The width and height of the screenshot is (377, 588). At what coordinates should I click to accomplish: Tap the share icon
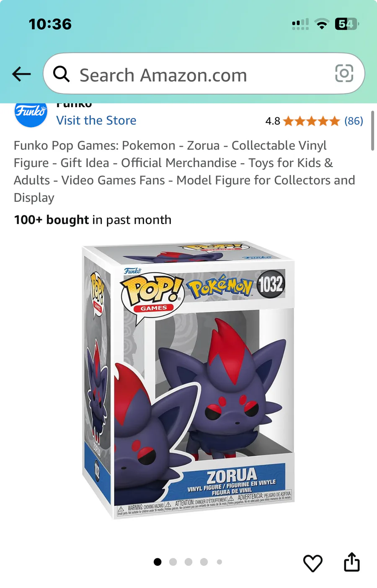(x=351, y=562)
